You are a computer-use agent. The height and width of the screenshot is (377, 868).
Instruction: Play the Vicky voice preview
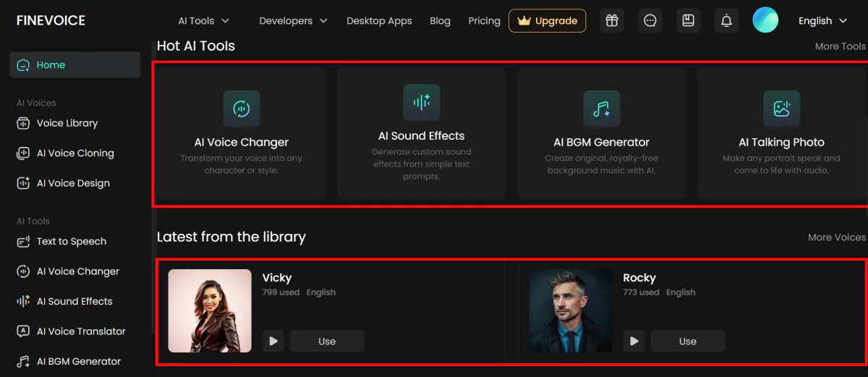(x=273, y=341)
